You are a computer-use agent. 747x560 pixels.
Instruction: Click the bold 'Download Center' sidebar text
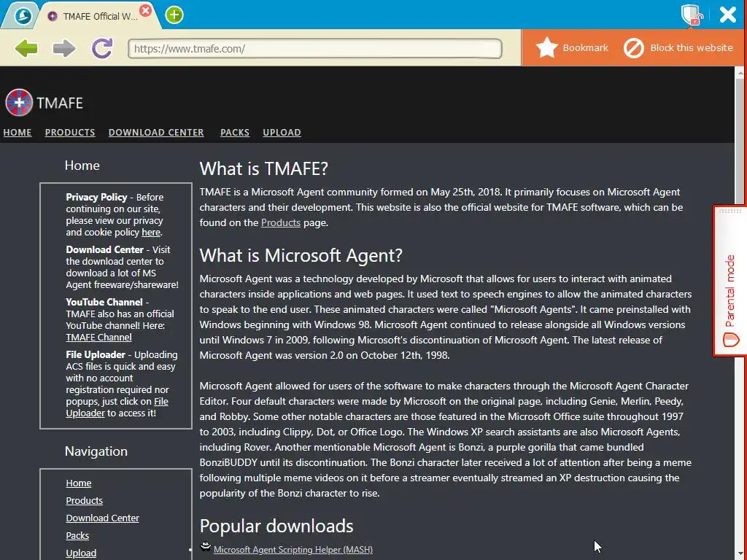104,249
